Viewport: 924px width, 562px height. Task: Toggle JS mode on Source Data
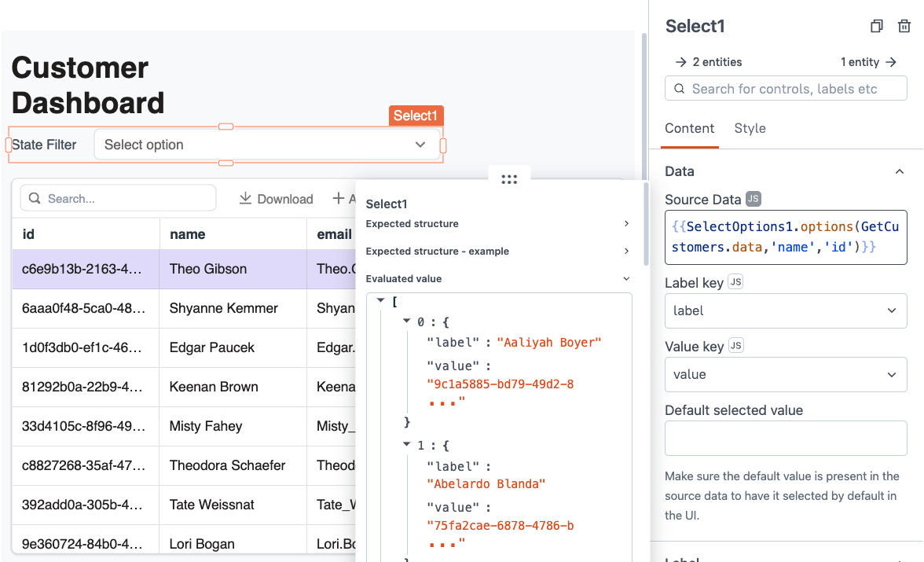click(x=753, y=199)
